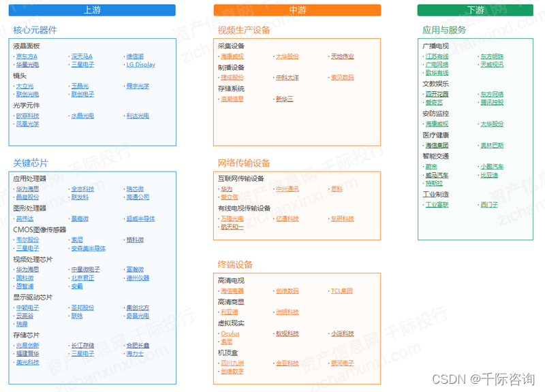Open the 中科大洋 link
Screen dimensions: 545x392
287,78
